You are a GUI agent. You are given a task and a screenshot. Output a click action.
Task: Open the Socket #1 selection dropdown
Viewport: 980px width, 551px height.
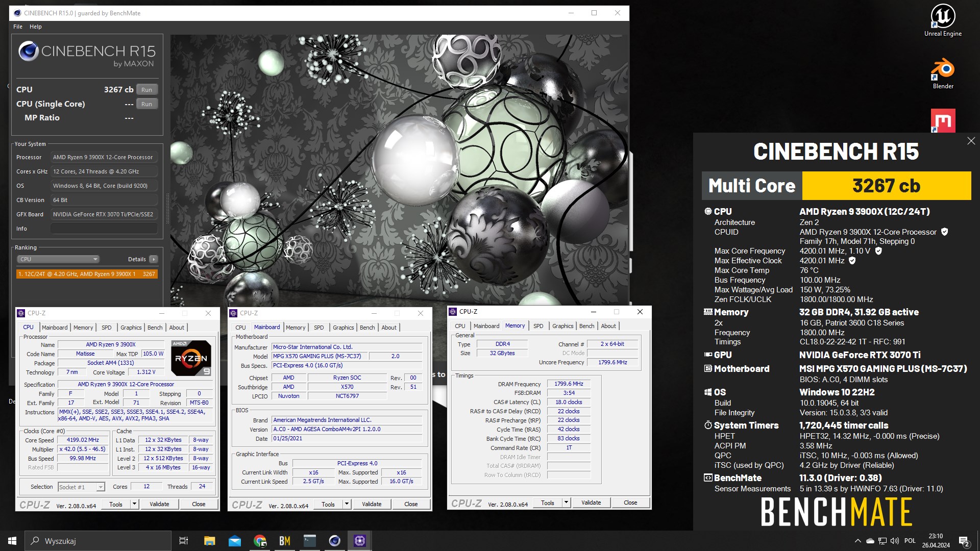82,487
